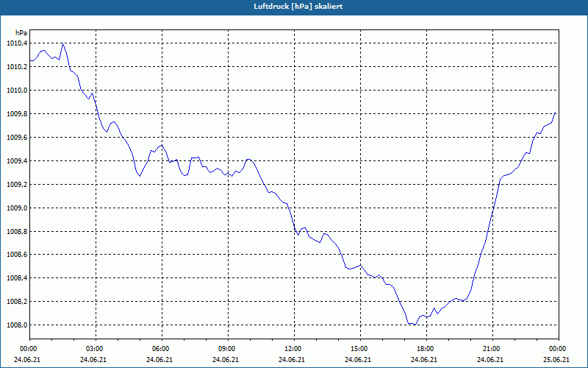The image size is (588, 368).
Task: Pick the 21:00 time axis label
Action: [x=492, y=348]
